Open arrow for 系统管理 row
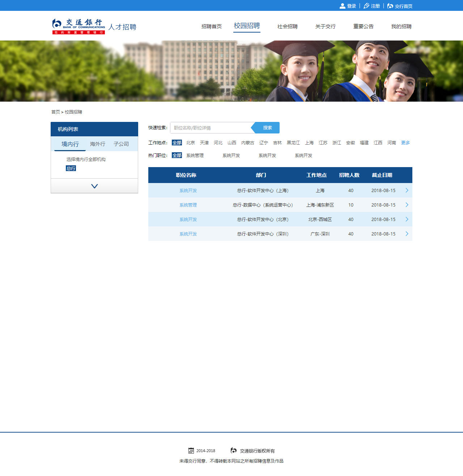 pyautogui.click(x=407, y=205)
